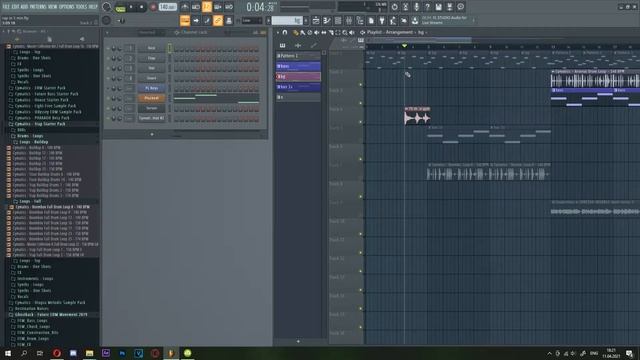
Task: Click the view playlist toolbar icon
Action: coord(316,20)
